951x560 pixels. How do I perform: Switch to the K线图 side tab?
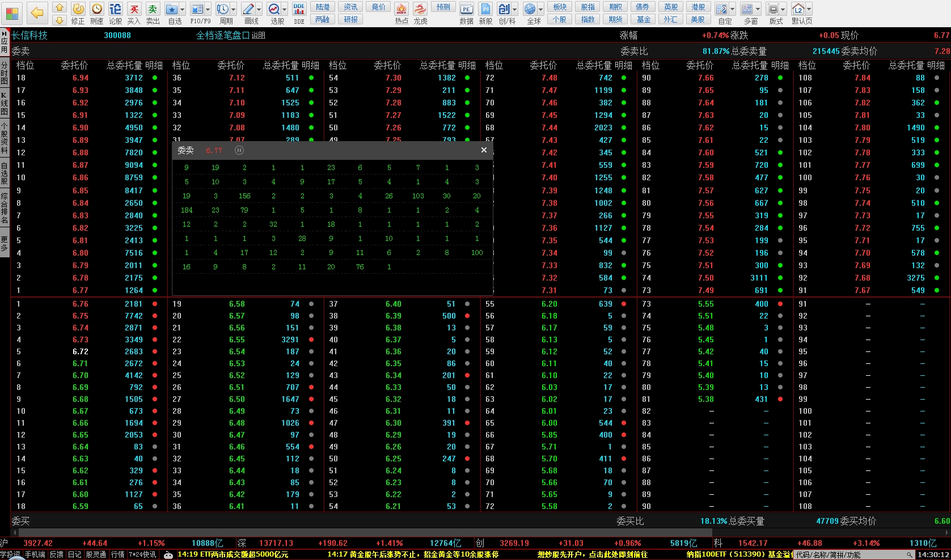tap(5, 103)
